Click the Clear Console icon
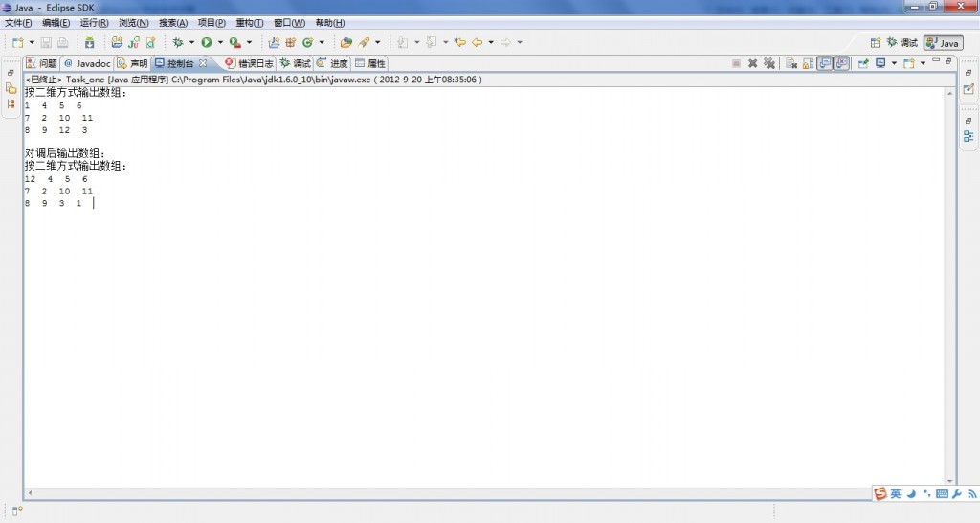Screen dimensions: 980x523 [791, 63]
